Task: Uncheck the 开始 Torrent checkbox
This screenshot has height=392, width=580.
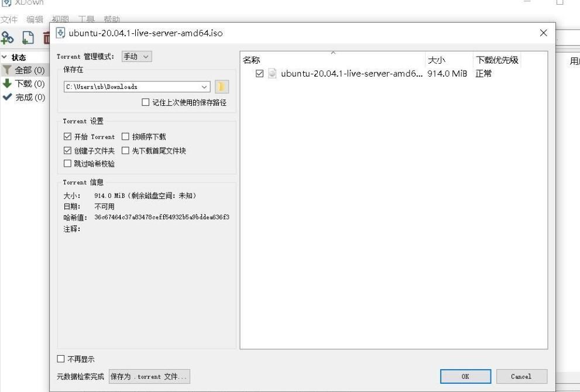Action: [x=67, y=136]
